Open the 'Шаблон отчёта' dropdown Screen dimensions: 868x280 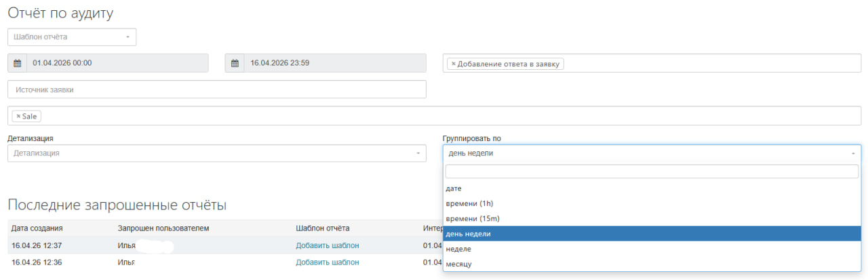[72, 37]
